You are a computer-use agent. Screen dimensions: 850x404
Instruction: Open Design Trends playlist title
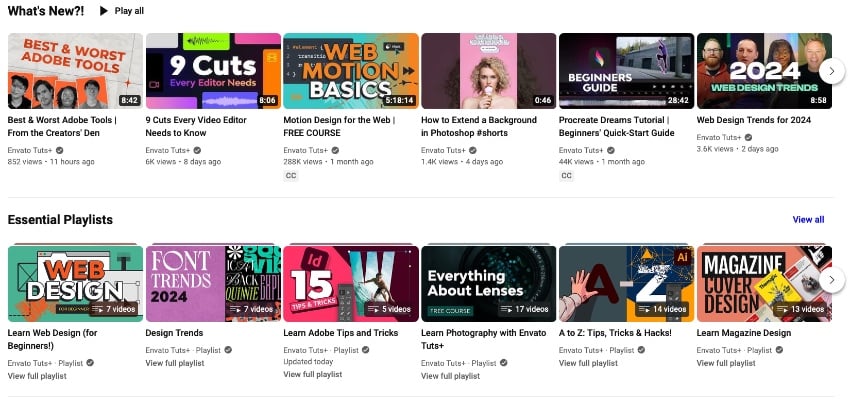(x=175, y=333)
